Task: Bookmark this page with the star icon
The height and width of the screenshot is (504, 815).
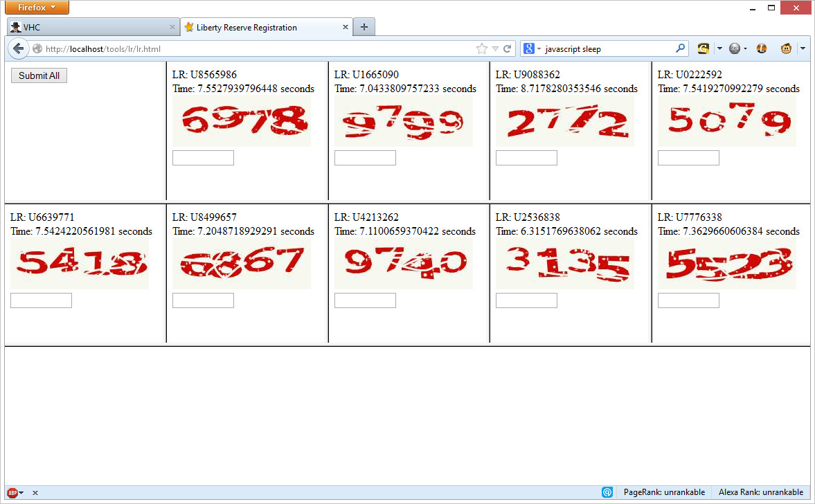Action: (x=482, y=49)
